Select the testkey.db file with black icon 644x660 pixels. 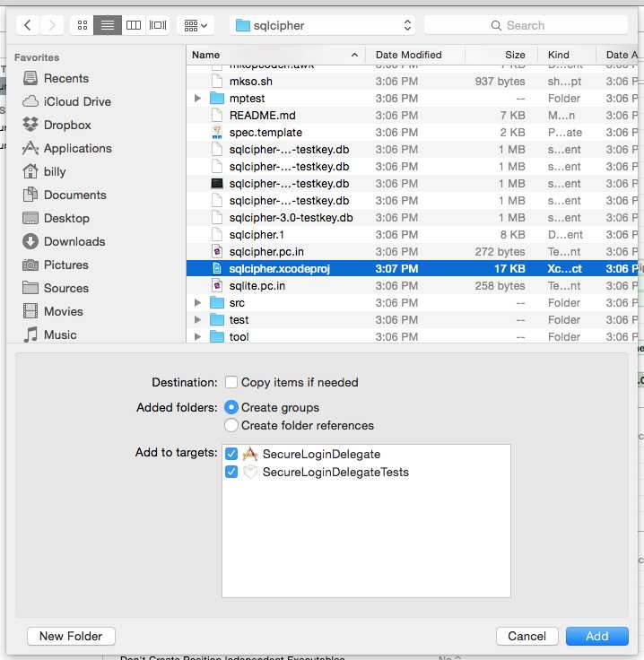click(412, 184)
